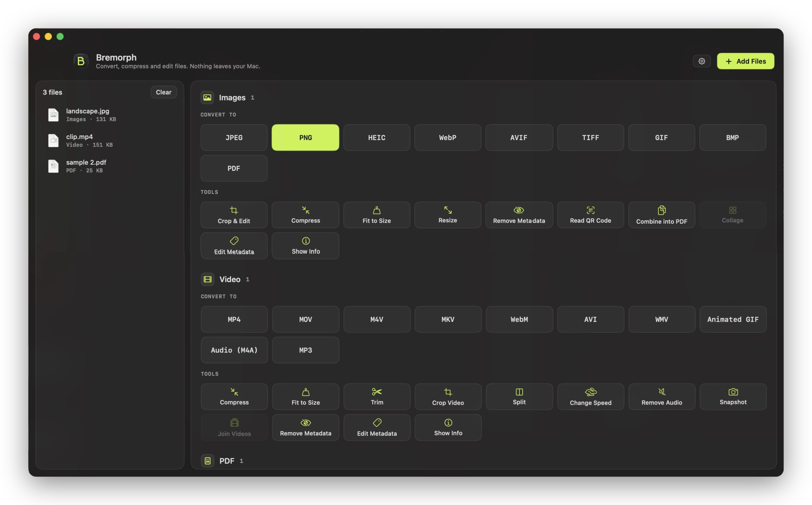This screenshot has width=812, height=505.
Task: Convert video to MP3
Action: [305, 350]
